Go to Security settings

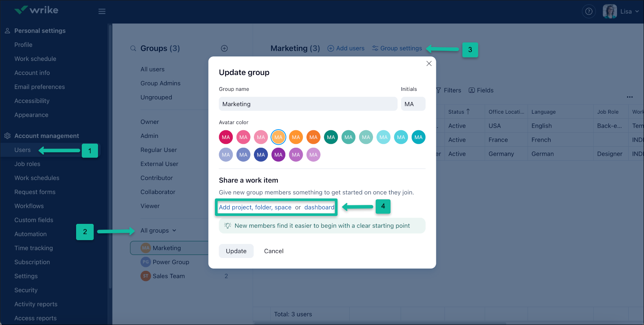click(26, 290)
